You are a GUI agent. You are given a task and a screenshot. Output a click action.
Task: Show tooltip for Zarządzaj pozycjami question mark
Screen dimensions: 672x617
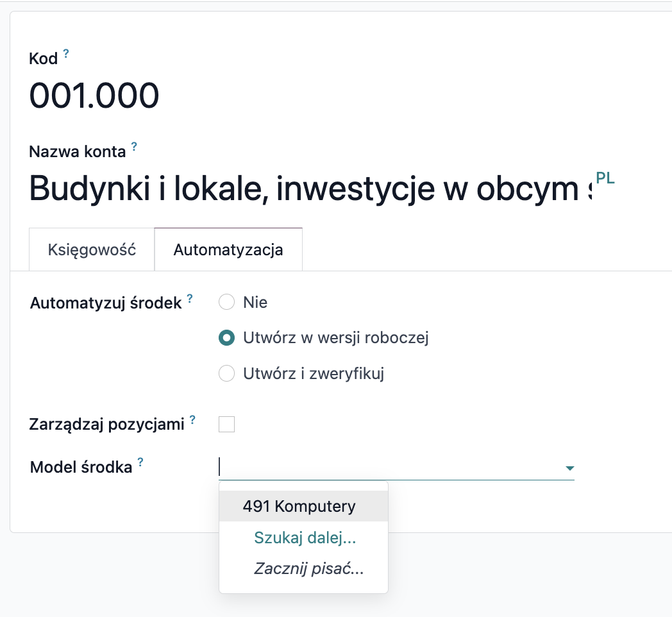coord(192,419)
